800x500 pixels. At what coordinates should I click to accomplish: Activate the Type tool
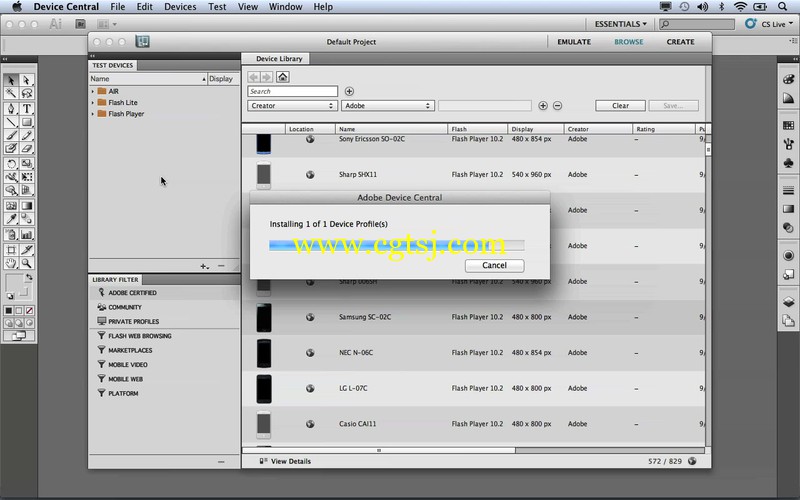click(27, 109)
